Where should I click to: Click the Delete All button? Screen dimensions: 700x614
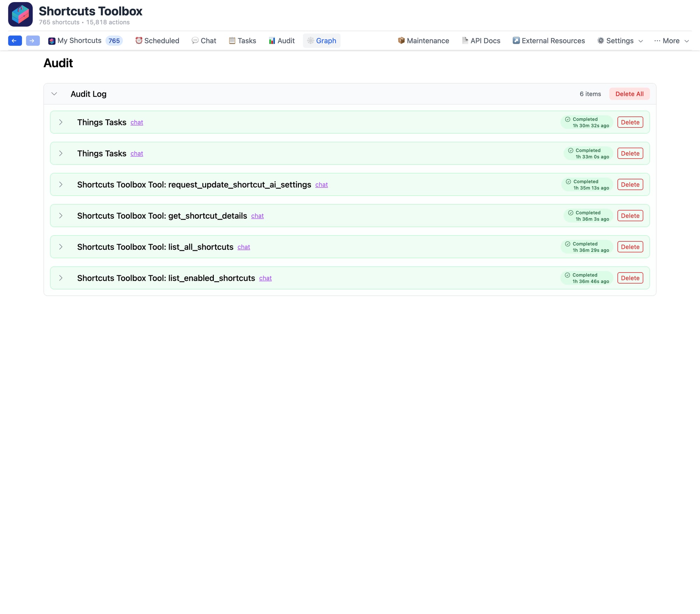[629, 94]
